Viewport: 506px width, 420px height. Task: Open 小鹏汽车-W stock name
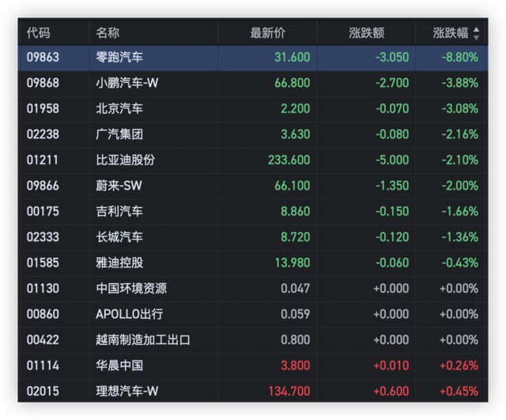125,83
